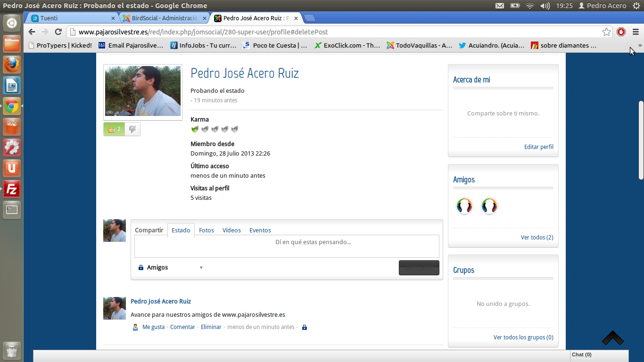The image size is (644, 362).
Task: Click Eliminar on the status post
Action: (x=211, y=327)
